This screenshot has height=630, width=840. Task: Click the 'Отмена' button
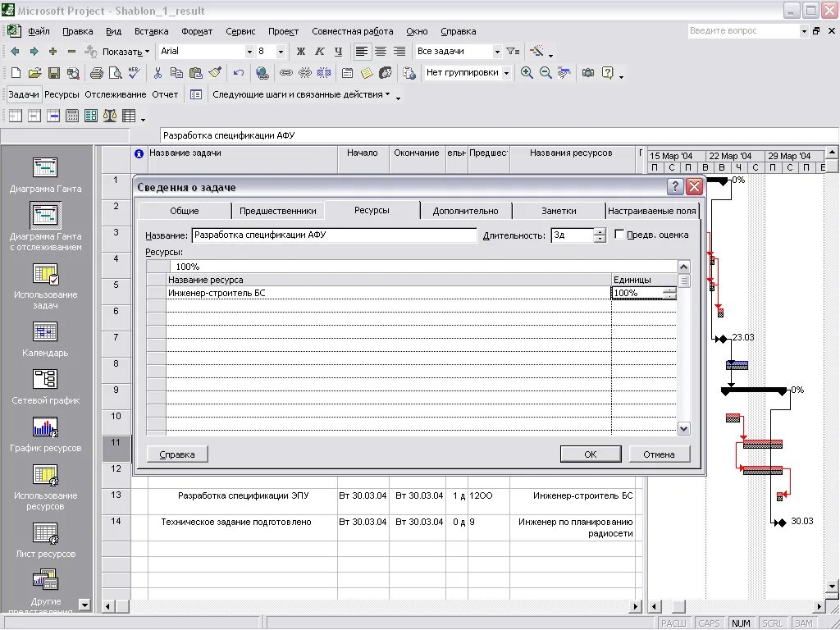point(659,454)
